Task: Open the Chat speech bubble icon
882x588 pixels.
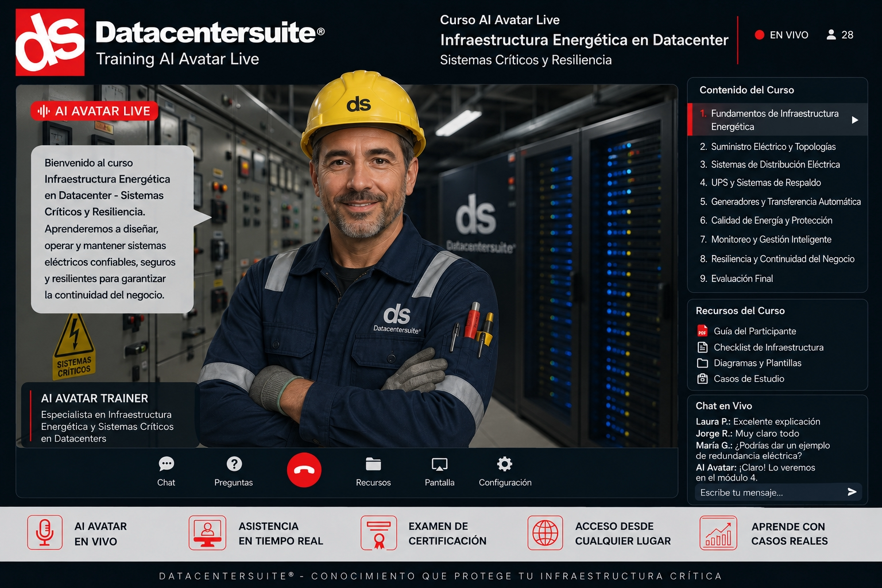Action: 167,463
